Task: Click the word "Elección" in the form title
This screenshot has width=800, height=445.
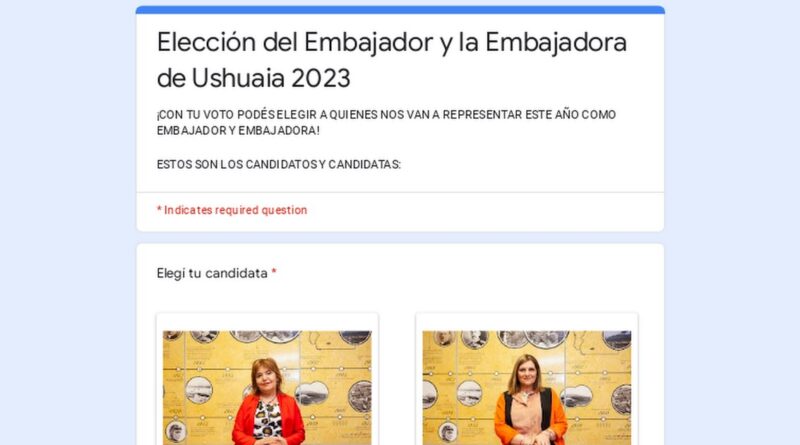Action: (x=206, y=42)
